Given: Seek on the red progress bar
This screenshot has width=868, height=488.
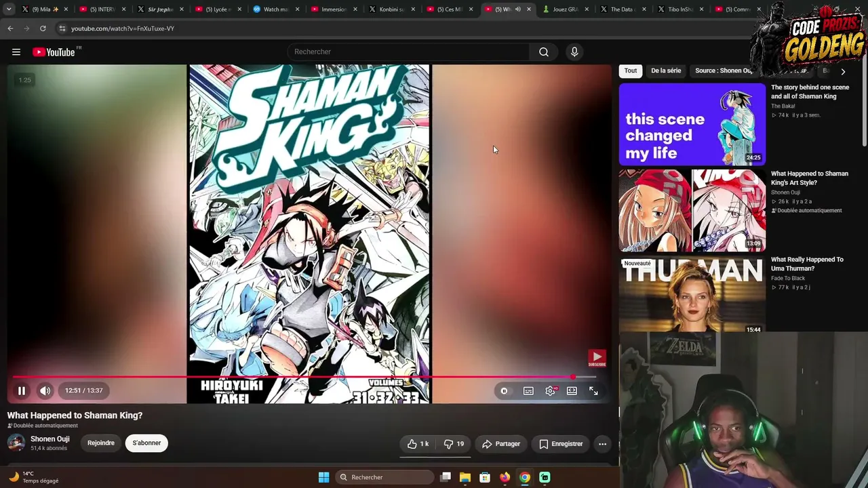Looking at the screenshot, I should (304, 377).
